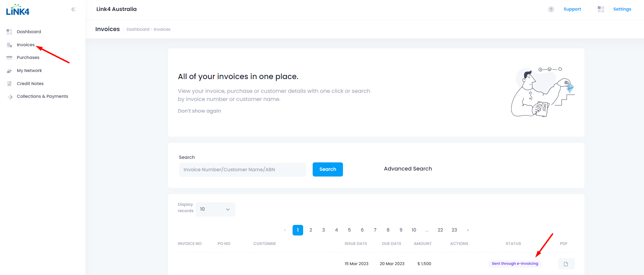Open Advanced Search
This screenshot has height=275, width=644.
408,169
